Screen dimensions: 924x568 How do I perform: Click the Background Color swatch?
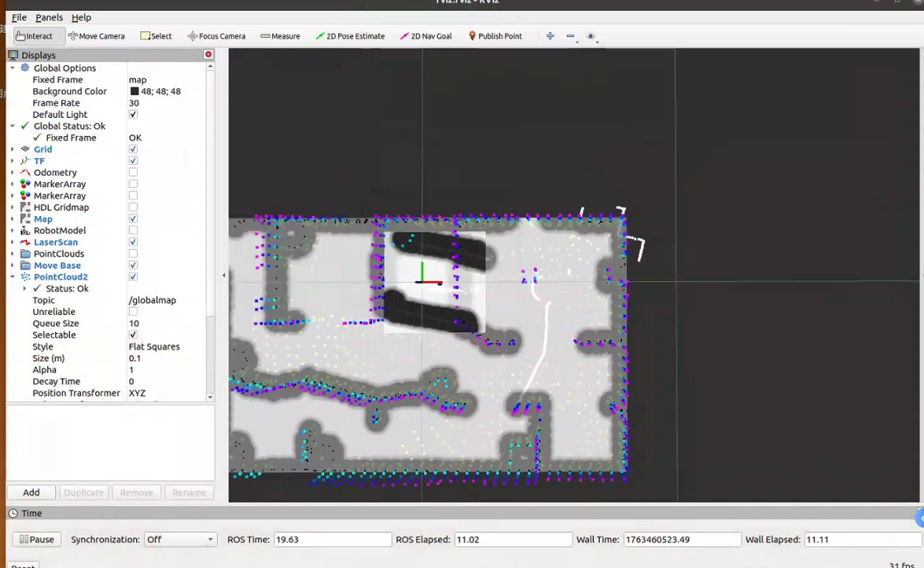[134, 92]
